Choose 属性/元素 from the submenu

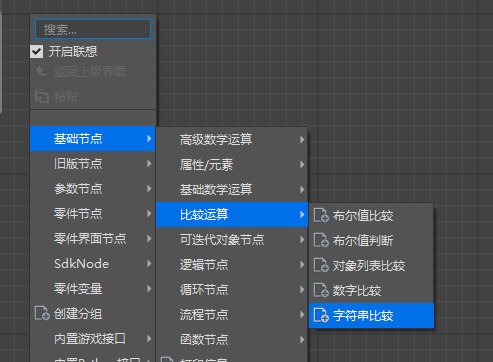point(232,164)
